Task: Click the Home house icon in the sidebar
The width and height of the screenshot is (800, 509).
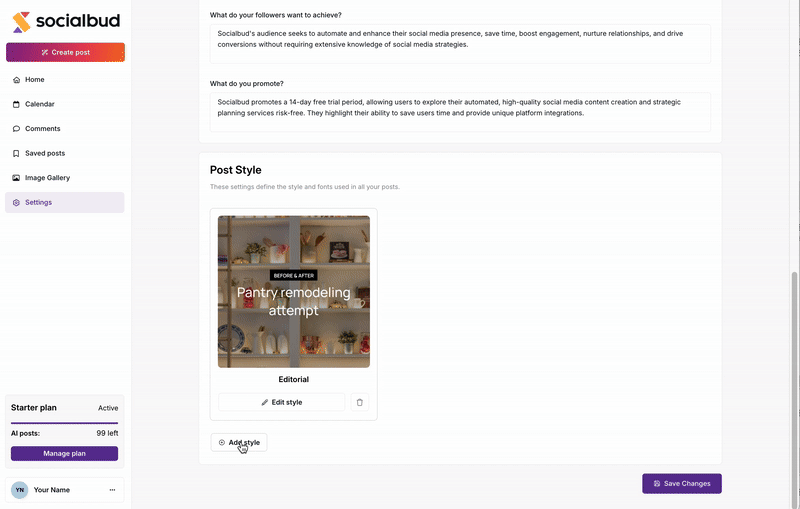Action: 16,80
